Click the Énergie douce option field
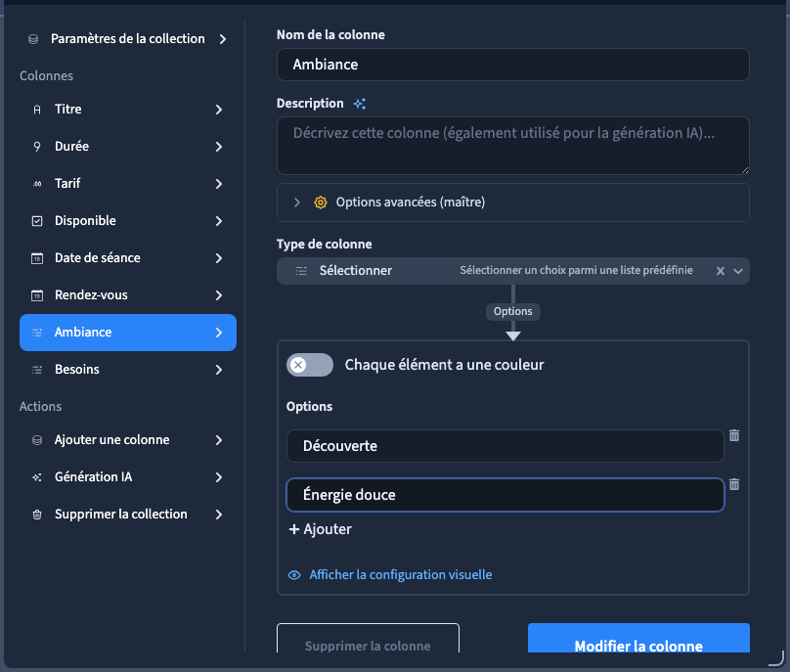This screenshot has height=672, width=790. (x=505, y=495)
